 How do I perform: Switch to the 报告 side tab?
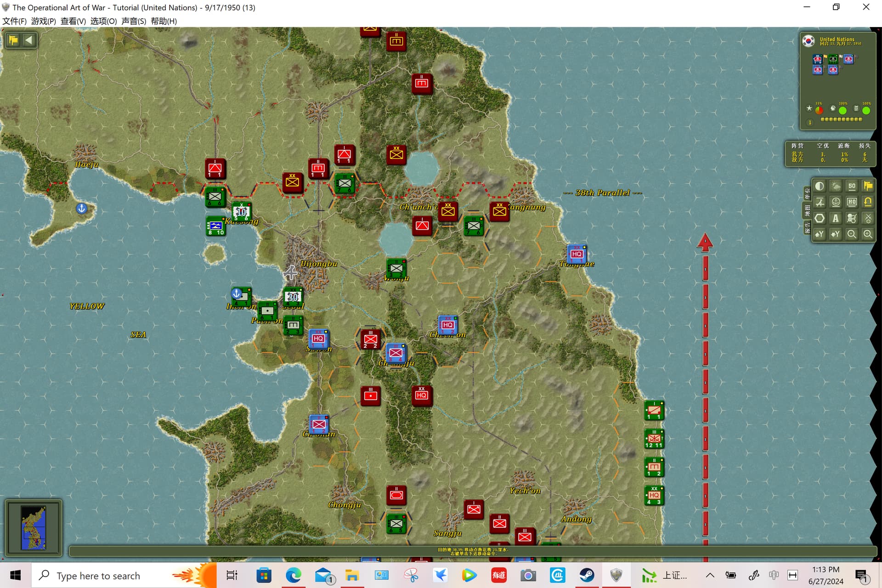pyautogui.click(x=807, y=227)
